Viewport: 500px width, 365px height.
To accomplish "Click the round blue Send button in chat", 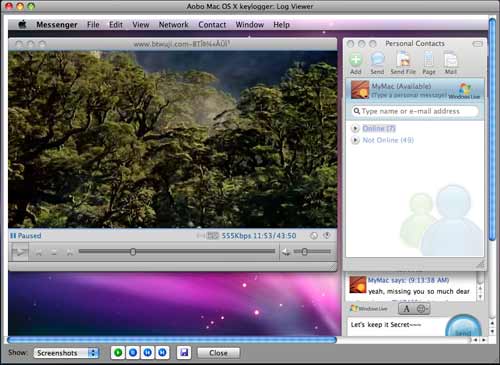I will tap(463, 326).
